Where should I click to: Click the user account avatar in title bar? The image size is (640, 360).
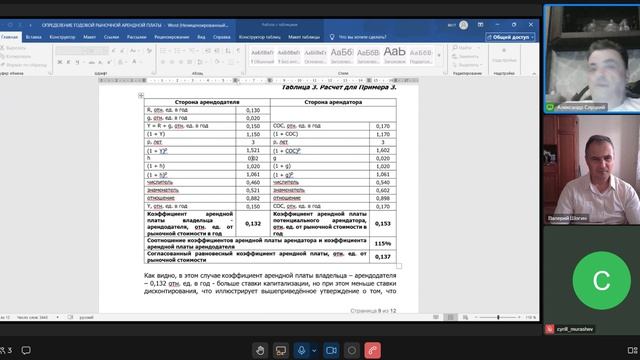[463, 25]
